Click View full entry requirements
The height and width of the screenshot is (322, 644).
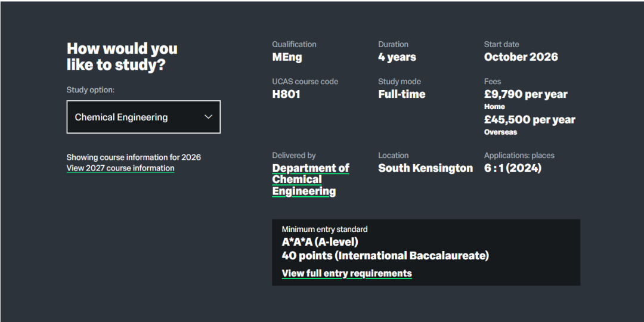[346, 273]
